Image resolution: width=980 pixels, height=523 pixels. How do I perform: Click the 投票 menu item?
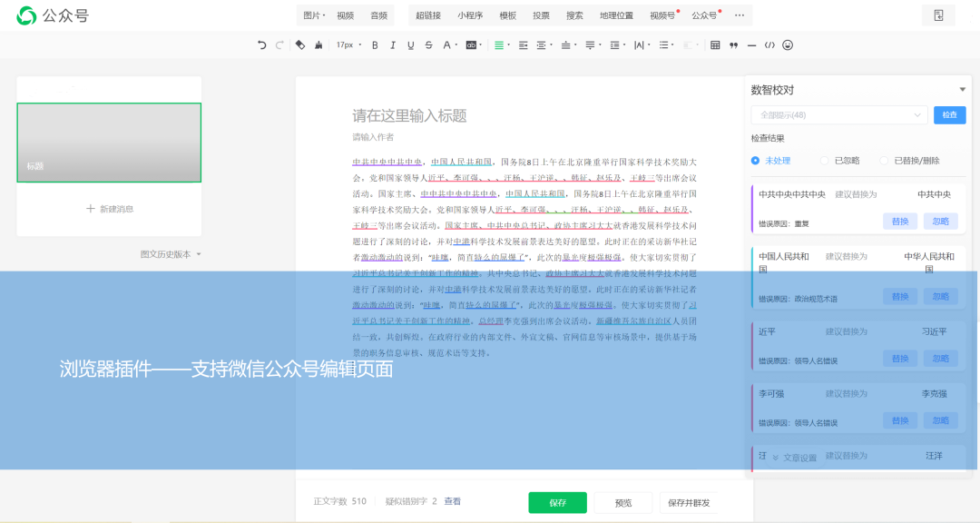(x=541, y=15)
